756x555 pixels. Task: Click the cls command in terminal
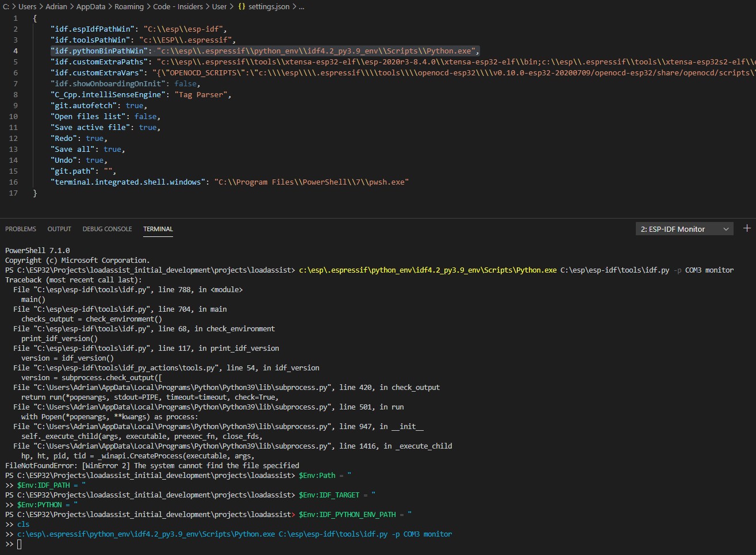point(23,524)
